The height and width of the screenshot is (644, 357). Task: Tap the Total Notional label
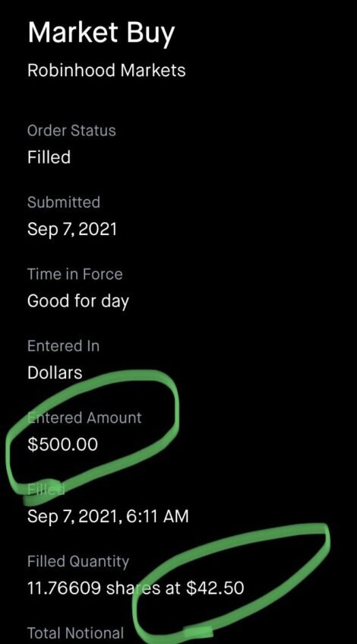coord(75,633)
